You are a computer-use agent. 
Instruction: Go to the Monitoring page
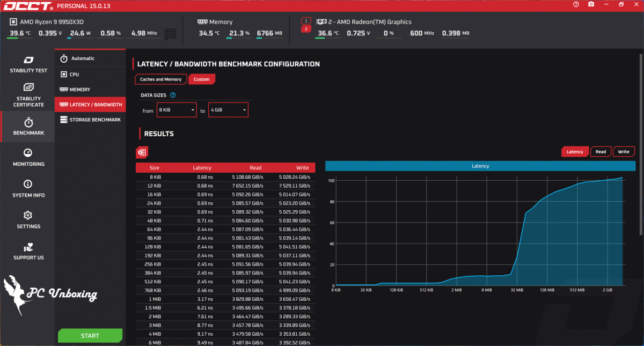28,158
